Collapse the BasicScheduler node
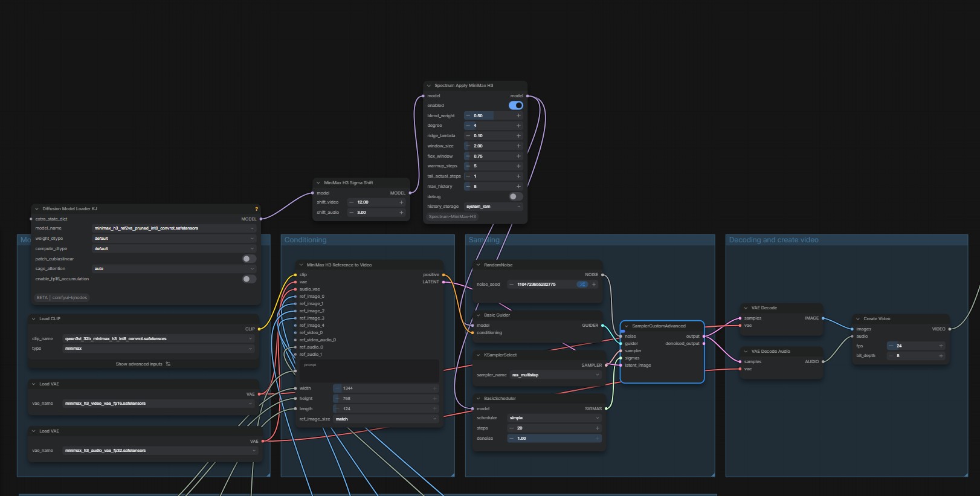Image resolution: width=980 pixels, height=496 pixels. (x=479, y=399)
